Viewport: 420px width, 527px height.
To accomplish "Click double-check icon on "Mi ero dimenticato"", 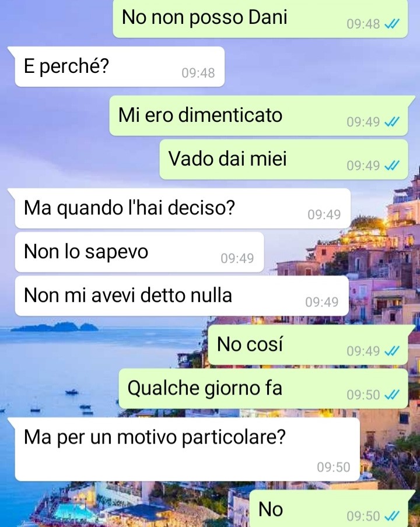I will [x=392, y=122].
